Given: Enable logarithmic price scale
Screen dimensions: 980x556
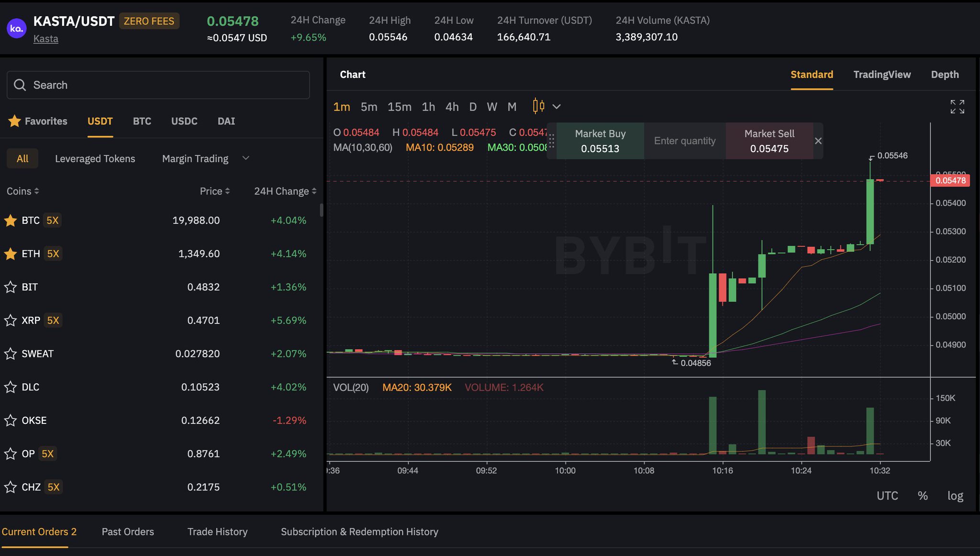Looking at the screenshot, I should coord(955,495).
